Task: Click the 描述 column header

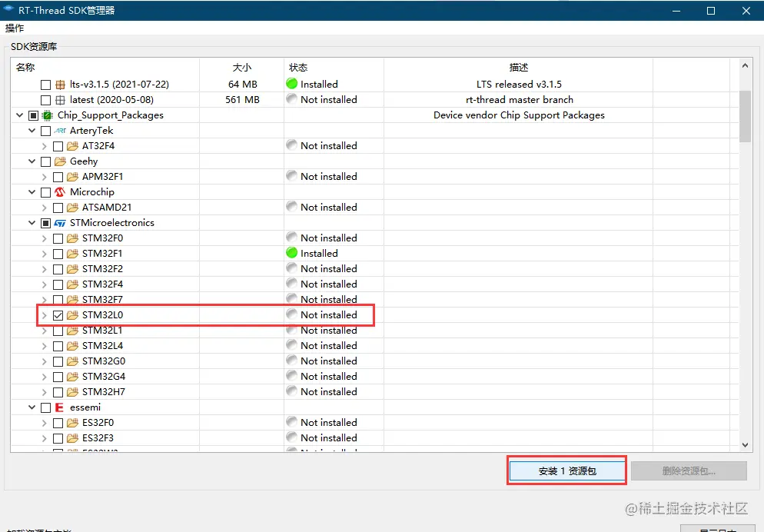Action: click(518, 67)
